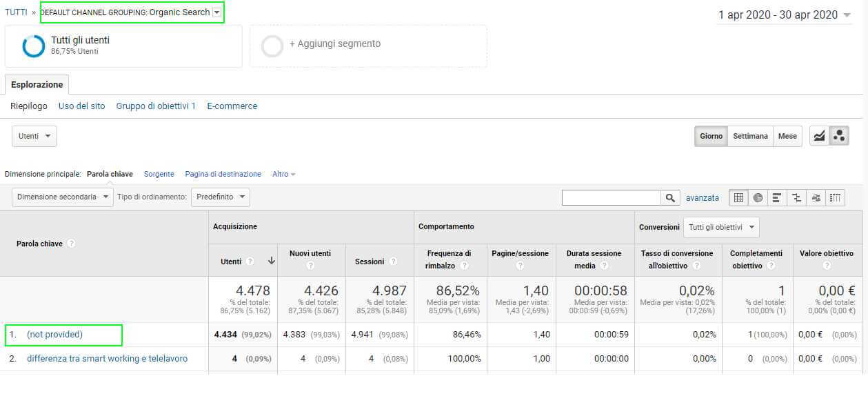Switch to the E-commerce tab

coord(232,106)
